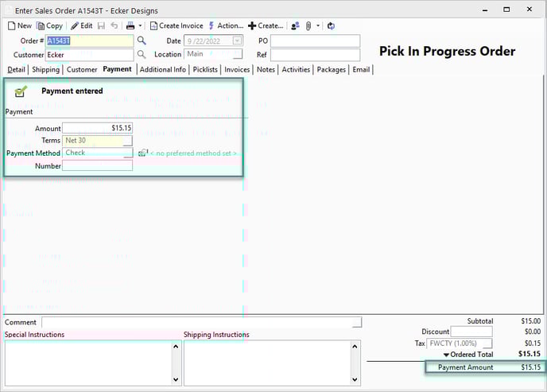Open the Invoices tab

point(237,69)
